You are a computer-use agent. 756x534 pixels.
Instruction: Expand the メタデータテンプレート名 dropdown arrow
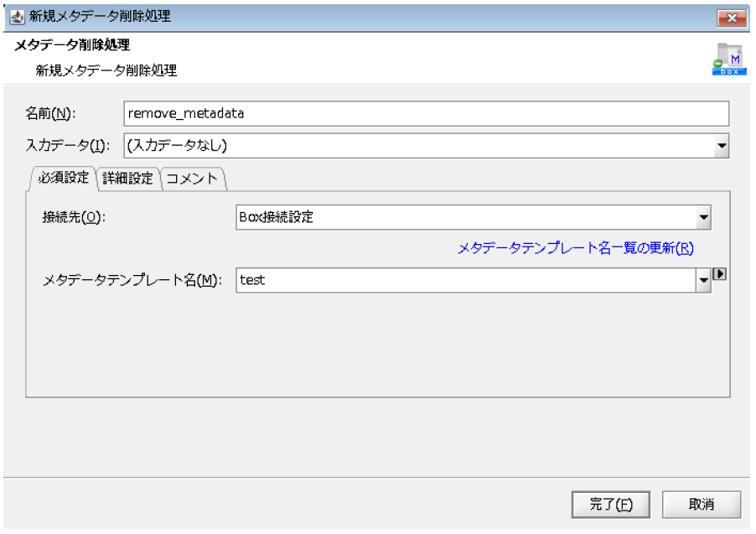click(703, 281)
